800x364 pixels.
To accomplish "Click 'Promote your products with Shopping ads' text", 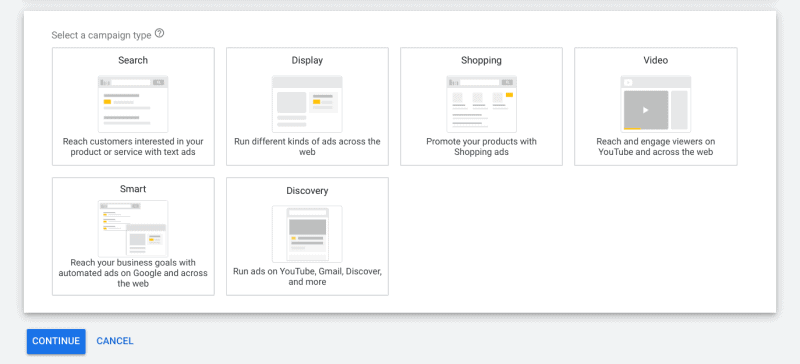I will click(x=481, y=147).
